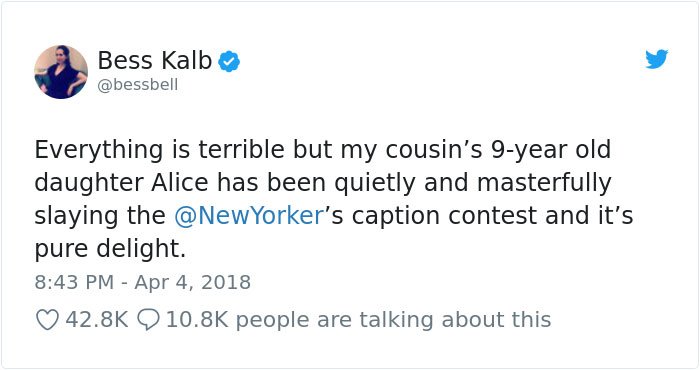Click the phrase '9-year old'
The image size is (700, 370).
pyautogui.click(x=551, y=150)
